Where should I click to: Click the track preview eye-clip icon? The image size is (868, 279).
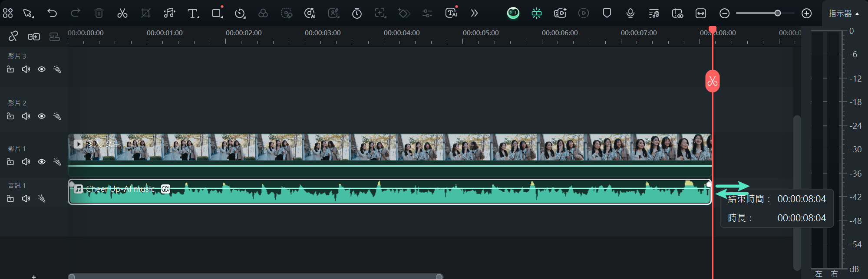pyautogui.click(x=677, y=13)
